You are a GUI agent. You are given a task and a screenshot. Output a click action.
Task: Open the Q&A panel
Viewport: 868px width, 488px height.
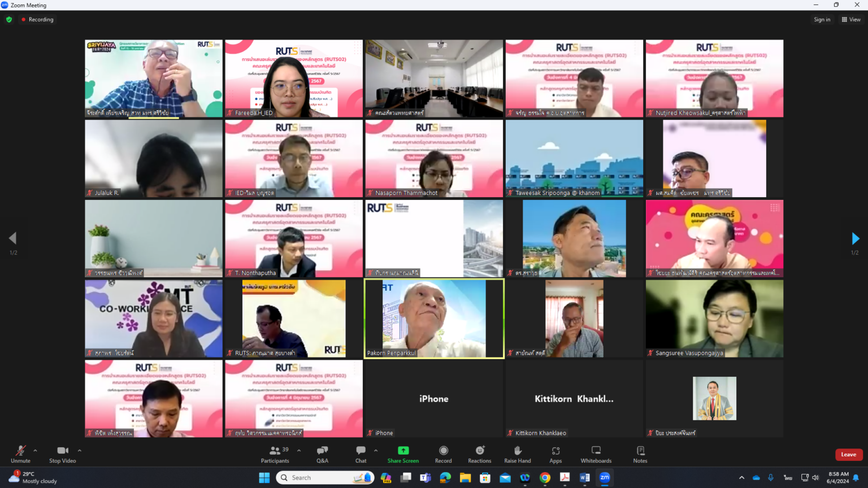322,454
